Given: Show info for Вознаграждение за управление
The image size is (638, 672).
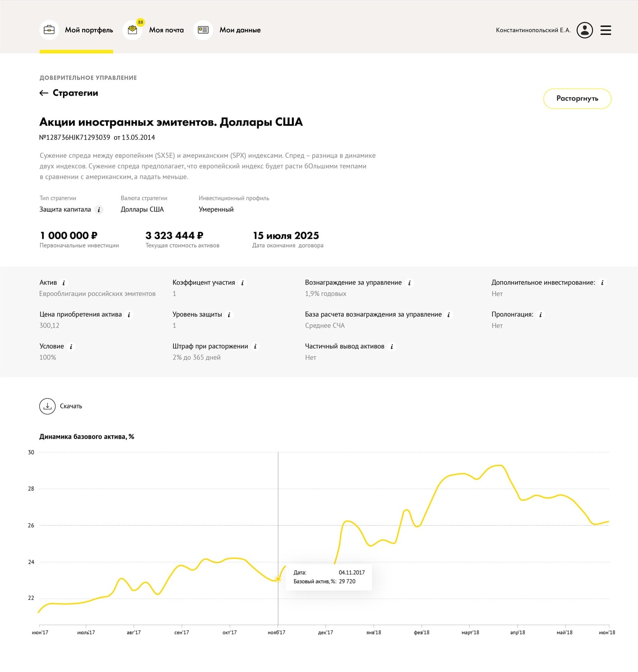Looking at the screenshot, I should coord(409,283).
